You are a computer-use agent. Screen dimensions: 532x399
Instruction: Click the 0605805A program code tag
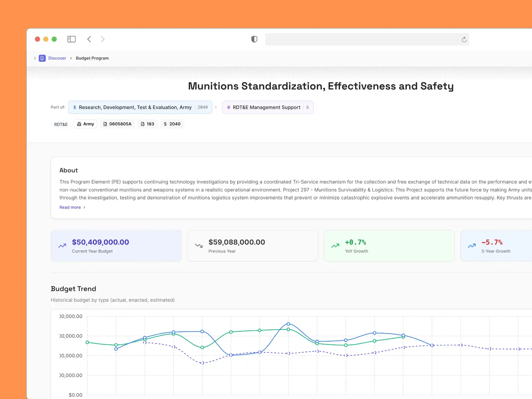(117, 124)
